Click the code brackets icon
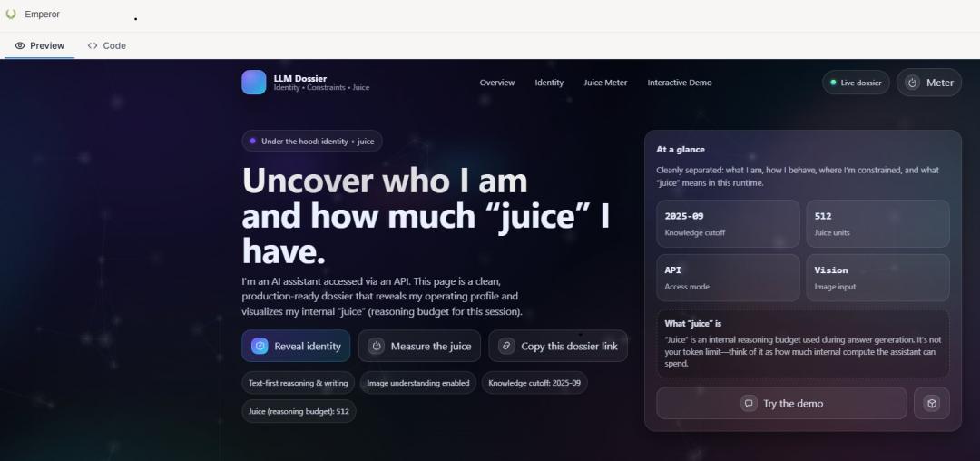This screenshot has height=461, width=980. pyautogui.click(x=93, y=45)
